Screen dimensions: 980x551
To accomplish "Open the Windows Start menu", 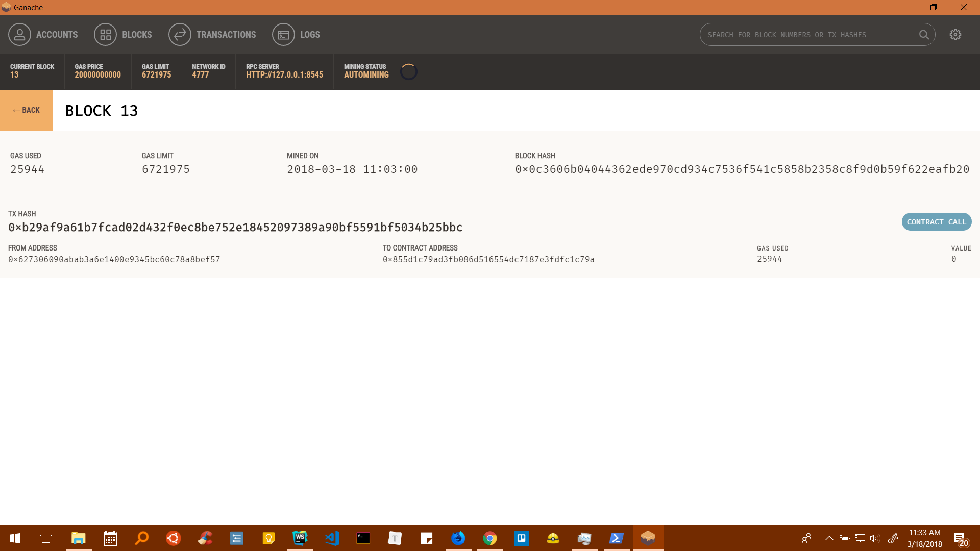I will 15,538.
